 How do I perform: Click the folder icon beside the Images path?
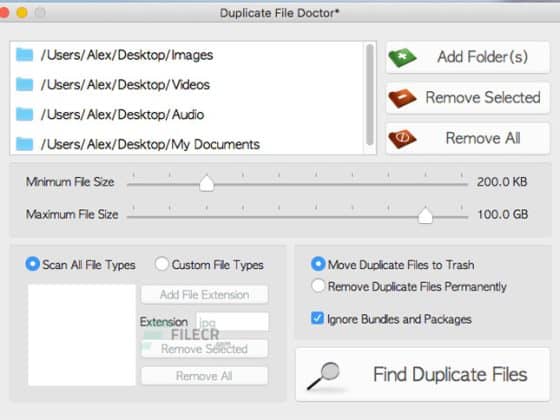point(25,55)
